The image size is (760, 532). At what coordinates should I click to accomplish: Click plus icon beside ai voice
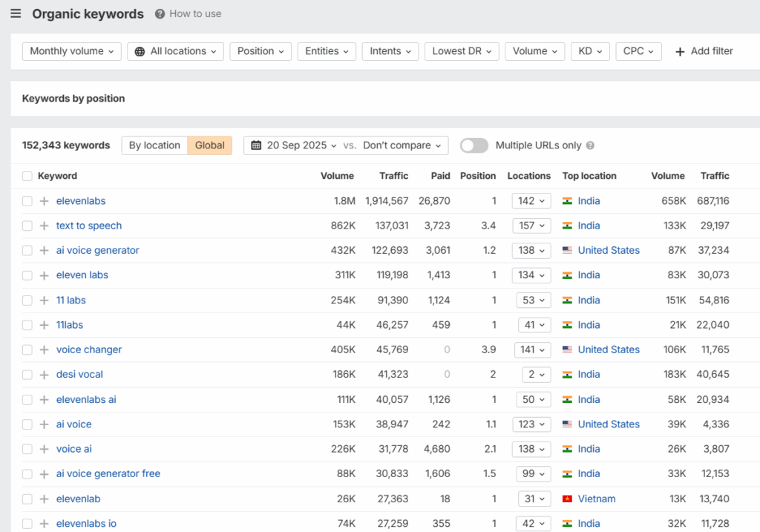tap(44, 424)
